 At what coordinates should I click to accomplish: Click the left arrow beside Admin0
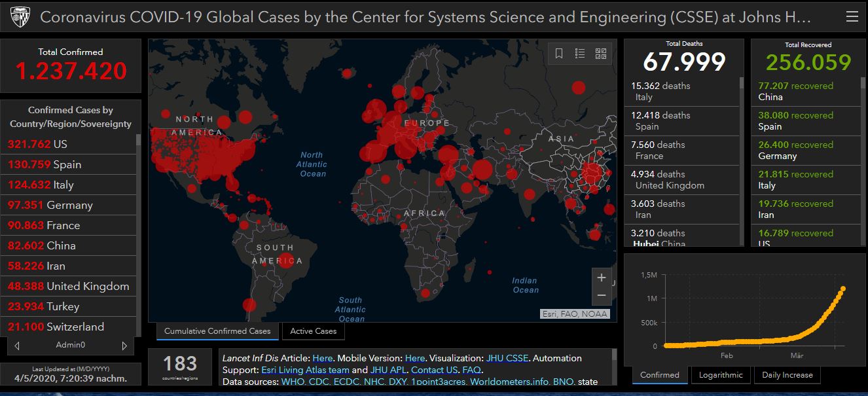coord(17,346)
